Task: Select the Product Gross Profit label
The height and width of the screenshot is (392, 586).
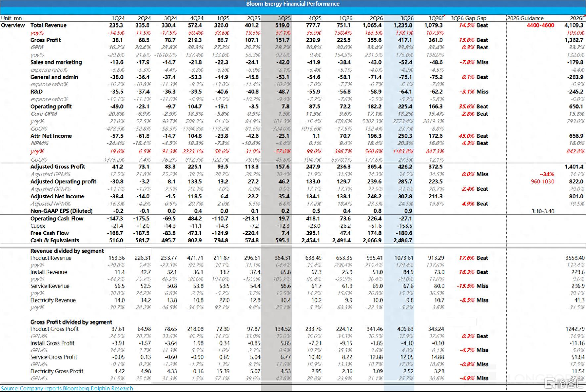Action: click(55, 329)
